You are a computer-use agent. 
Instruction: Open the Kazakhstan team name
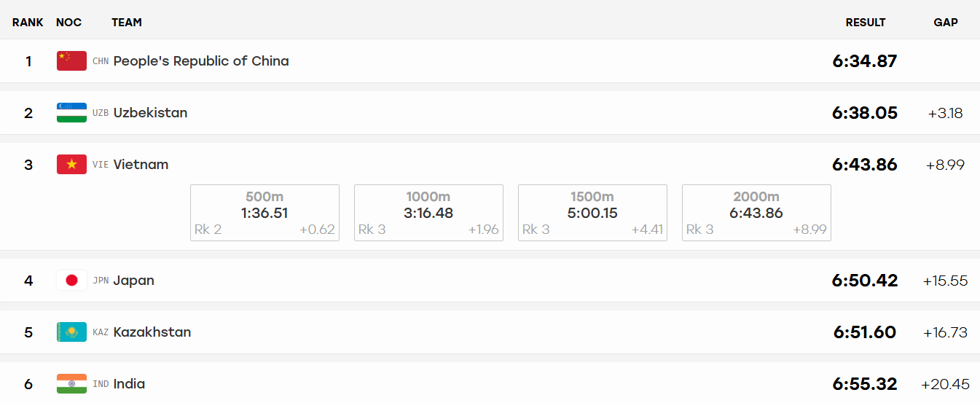(152, 332)
